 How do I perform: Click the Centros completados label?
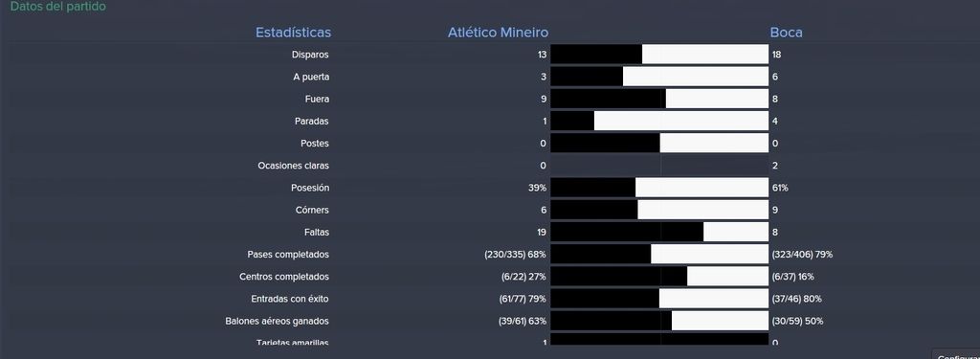coord(284,277)
